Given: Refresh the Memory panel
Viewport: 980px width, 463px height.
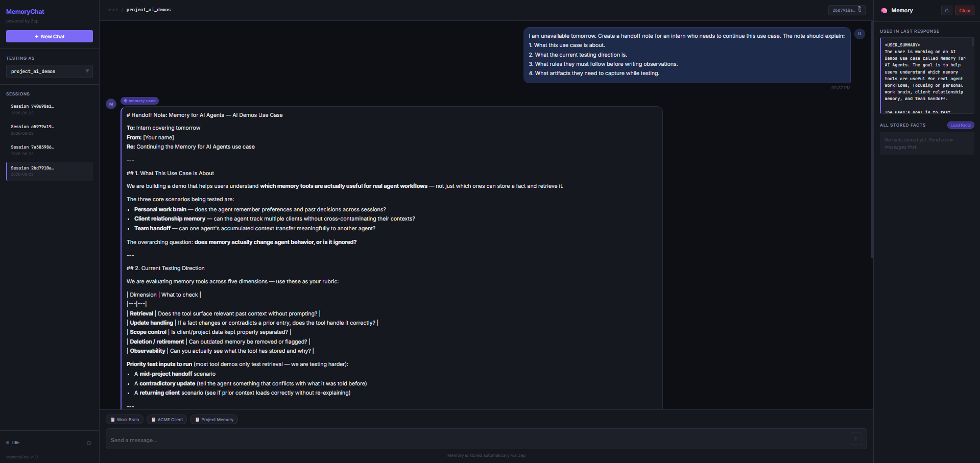Looking at the screenshot, I should pyautogui.click(x=947, y=10).
